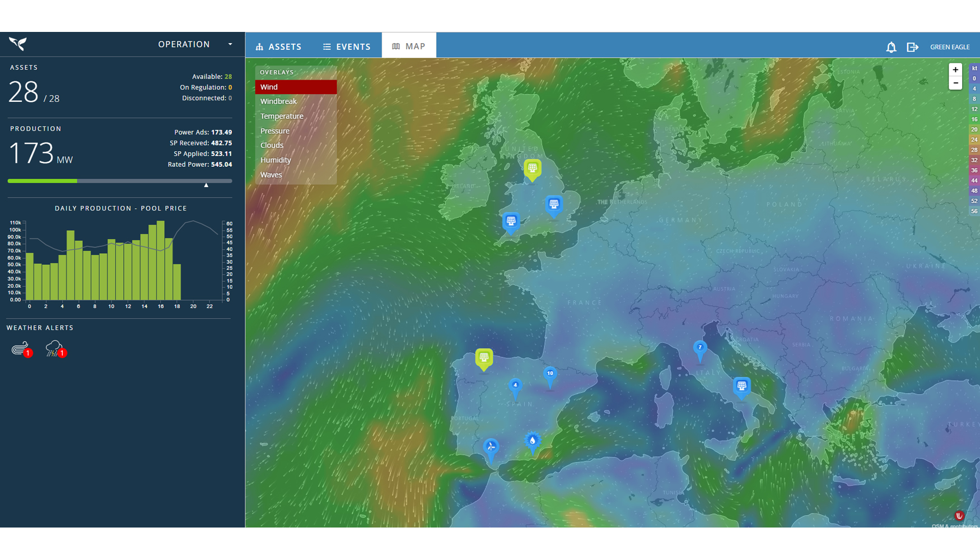Select the wind turbine marker in southern Spain
This screenshot has width=980, height=560.
491,447
